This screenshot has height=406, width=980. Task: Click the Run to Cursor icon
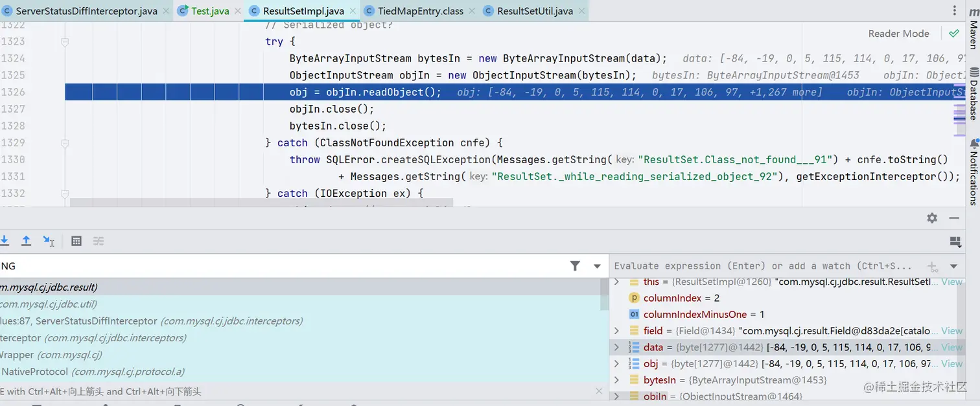tap(49, 241)
